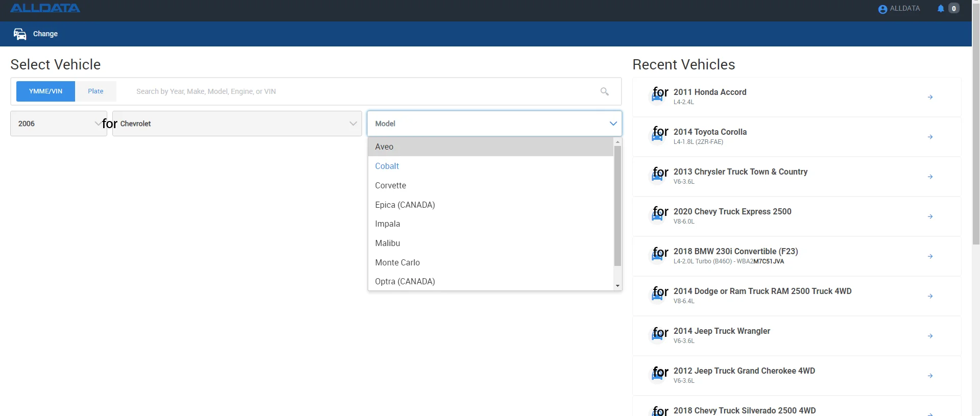Choose Corvette in the model list
Image resolution: width=980 pixels, height=416 pixels.
pyautogui.click(x=490, y=185)
